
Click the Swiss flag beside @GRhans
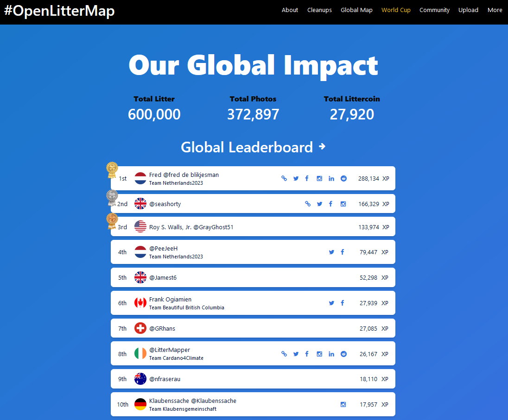140,328
